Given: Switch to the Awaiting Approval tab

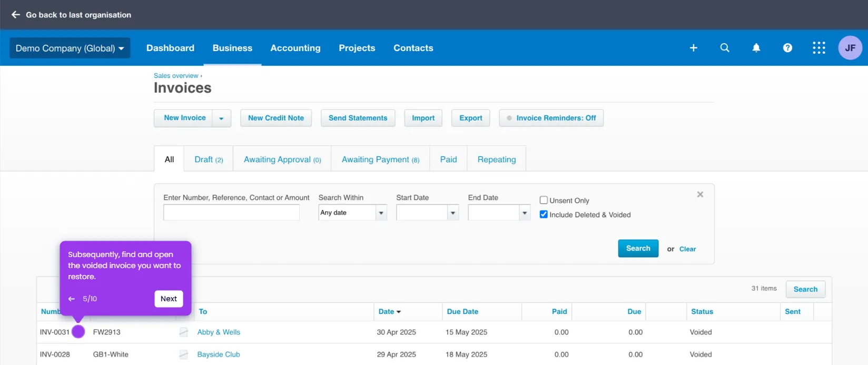Looking at the screenshot, I should (282, 159).
